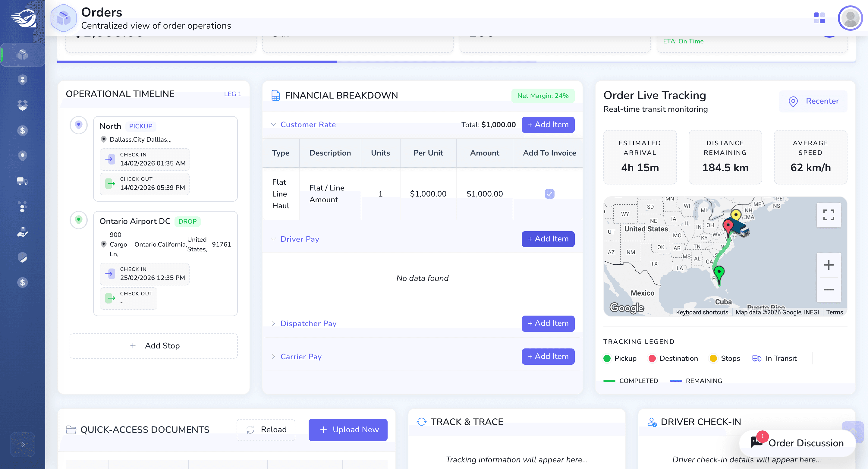868x469 pixels.
Task: Click the Track & Trace refresh icon
Action: click(421, 422)
